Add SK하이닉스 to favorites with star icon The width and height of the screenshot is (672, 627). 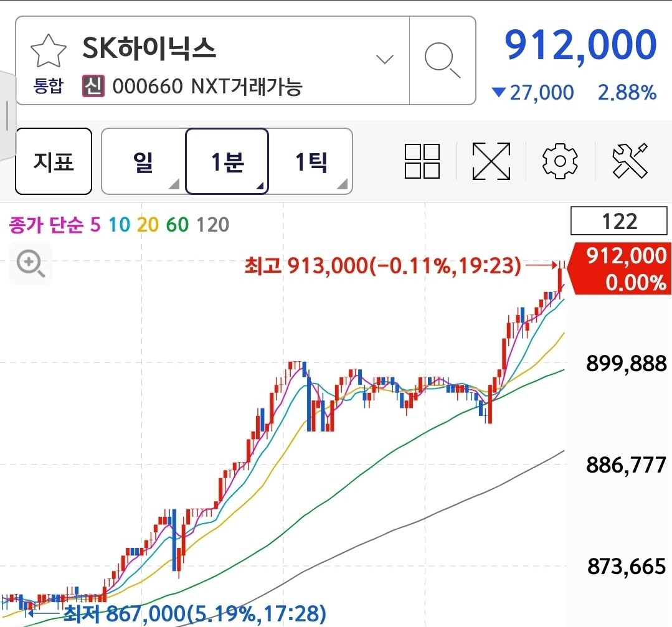49,52
